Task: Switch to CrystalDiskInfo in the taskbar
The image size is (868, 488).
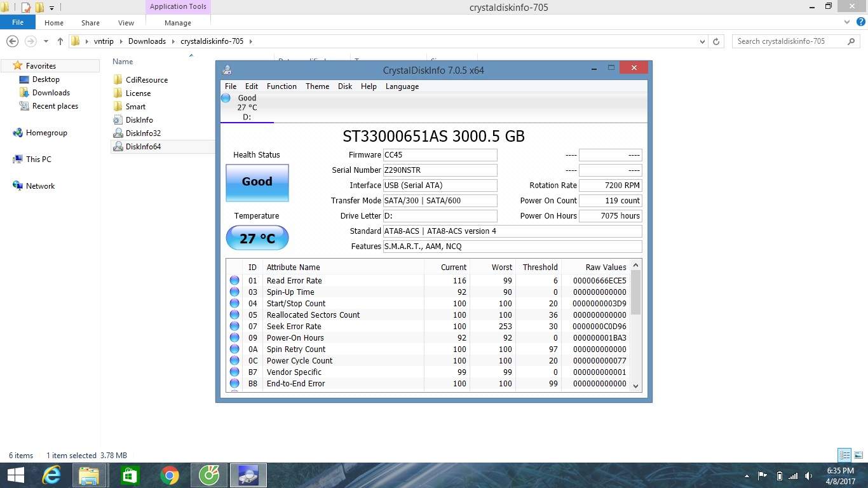Action: pyautogui.click(x=248, y=475)
